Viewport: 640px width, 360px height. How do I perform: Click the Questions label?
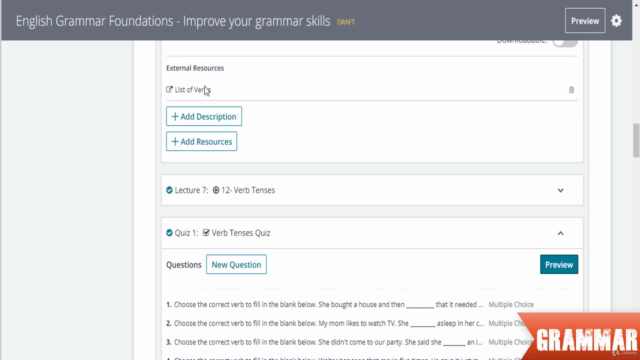click(184, 265)
